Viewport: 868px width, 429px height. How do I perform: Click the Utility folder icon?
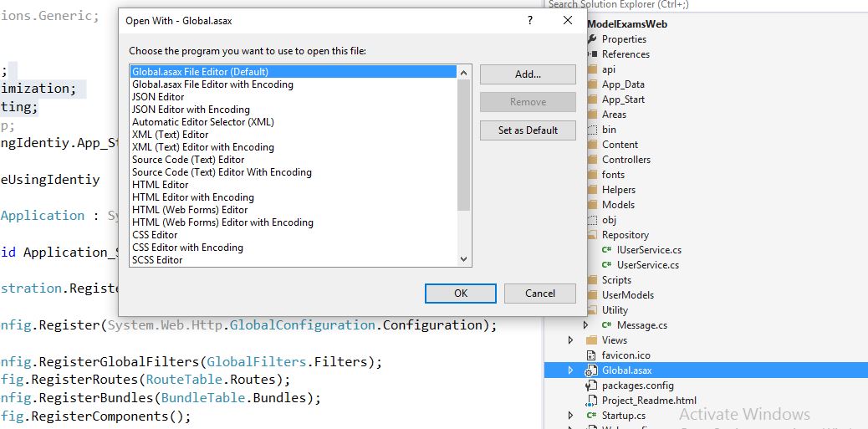(x=592, y=310)
